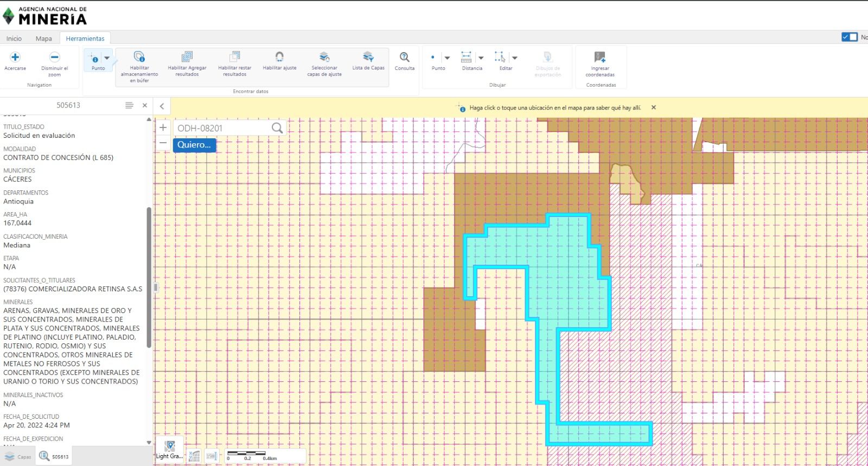The image size is (868, 466).
Task: Toggle the coordinates widget on map
Action: [194, 456]
